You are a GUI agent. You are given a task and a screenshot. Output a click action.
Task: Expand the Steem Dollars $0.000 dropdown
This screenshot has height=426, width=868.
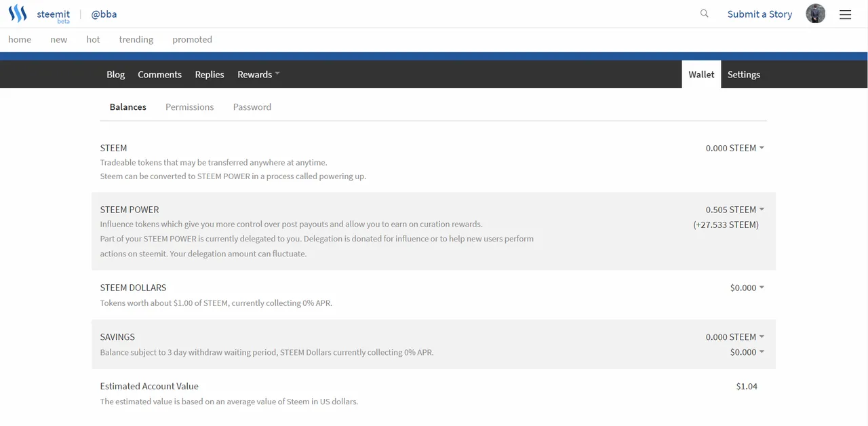coord(747,288)
